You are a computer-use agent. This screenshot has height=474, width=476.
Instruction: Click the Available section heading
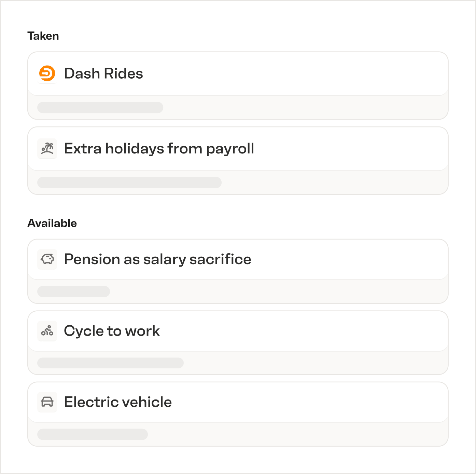pos(52,223)
